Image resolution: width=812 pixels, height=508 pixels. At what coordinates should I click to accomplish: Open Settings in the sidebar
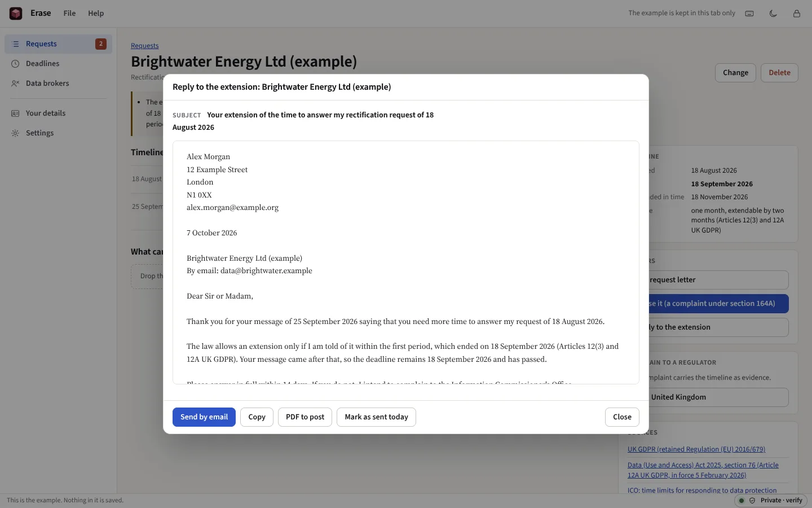coord(59,133)
